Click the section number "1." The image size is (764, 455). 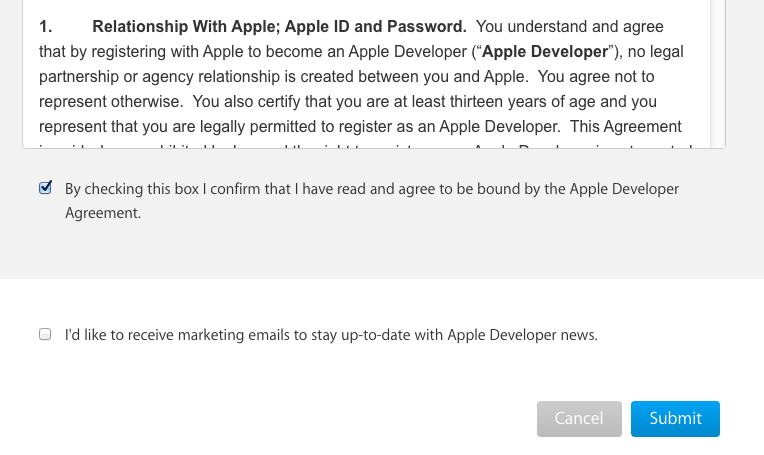(x=46, y=26)
